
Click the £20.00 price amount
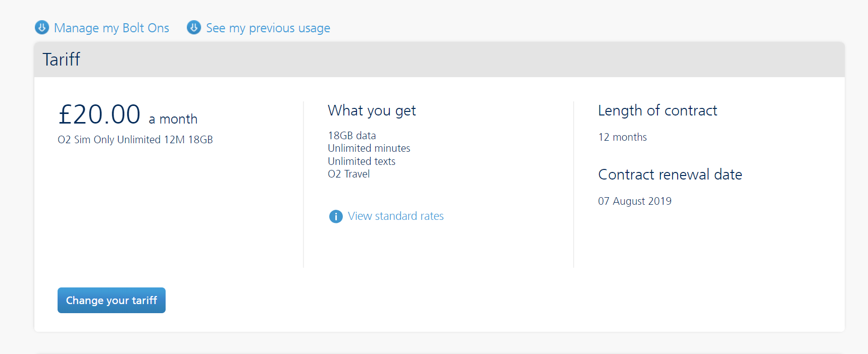click(x=99, y=114)
